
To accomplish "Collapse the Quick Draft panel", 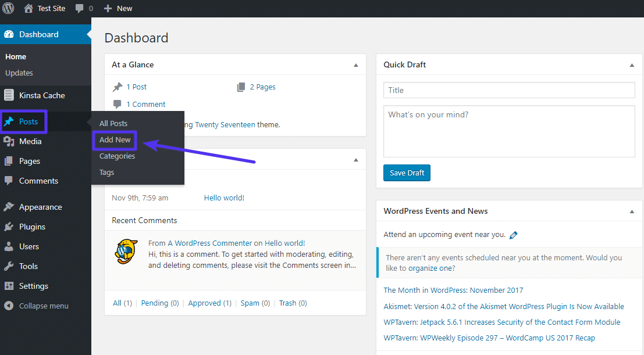I will pos(632,64).
